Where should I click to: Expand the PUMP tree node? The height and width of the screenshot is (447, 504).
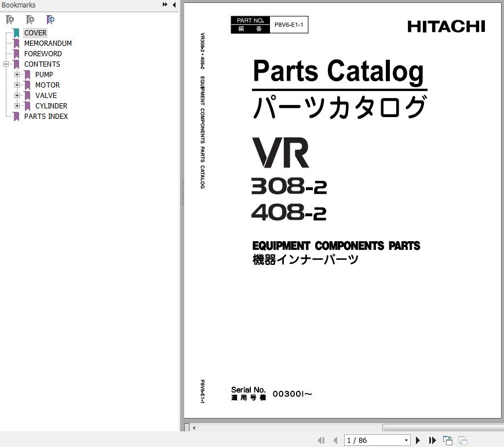point(17,75)
